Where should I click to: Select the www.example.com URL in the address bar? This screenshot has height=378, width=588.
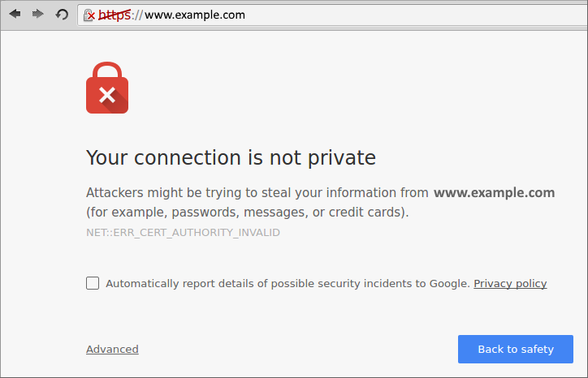pyautogui.click(x=195, y=15)
